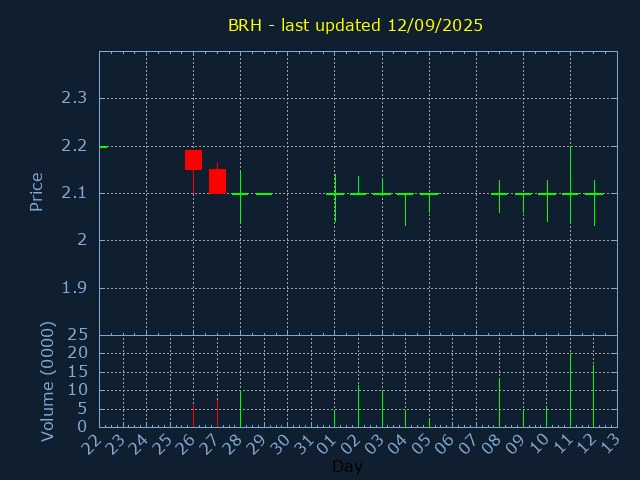This screenshot has height=480, width=640.
Task: Click the "05" day axis label
Action: pos(422,444)
